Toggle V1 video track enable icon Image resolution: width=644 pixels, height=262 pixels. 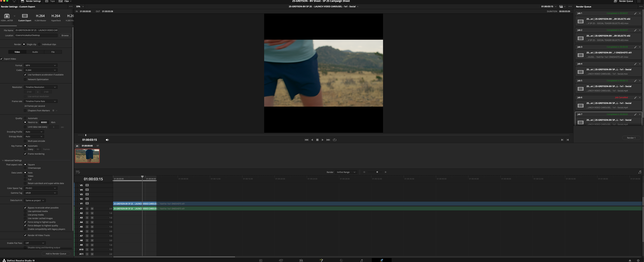(x=87, y=203)
